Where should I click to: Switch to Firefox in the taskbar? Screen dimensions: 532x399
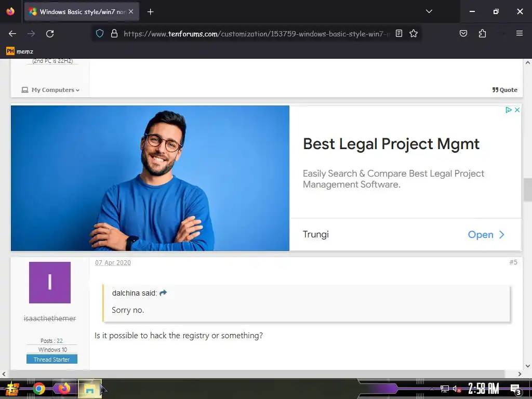tap(64, 388)
